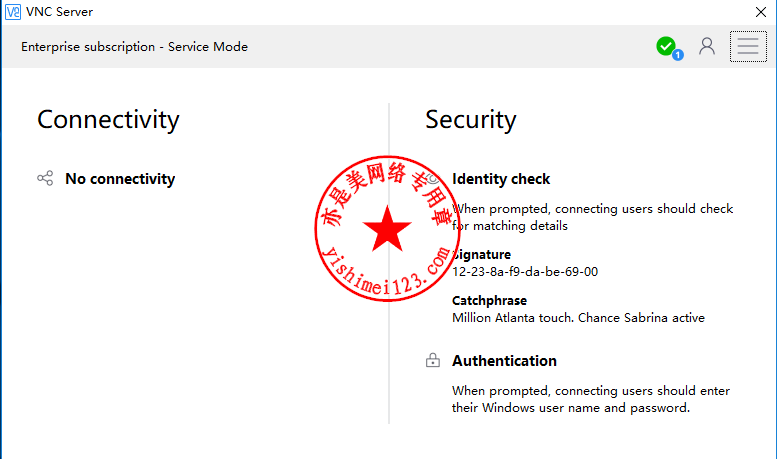Click the share connectivity icon
Image resolution: width=777 pixels, height=459 pixels.
coord(45,178)
